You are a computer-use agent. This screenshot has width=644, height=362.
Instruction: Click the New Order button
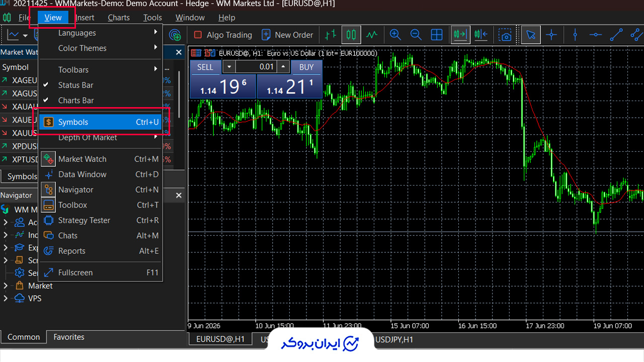[x=287, y=35]
